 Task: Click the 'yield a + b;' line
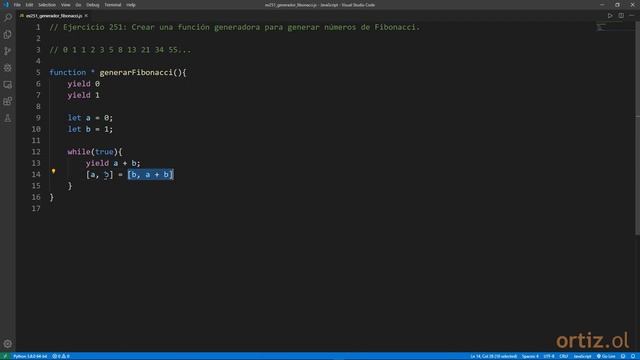[x=113, y=163]
